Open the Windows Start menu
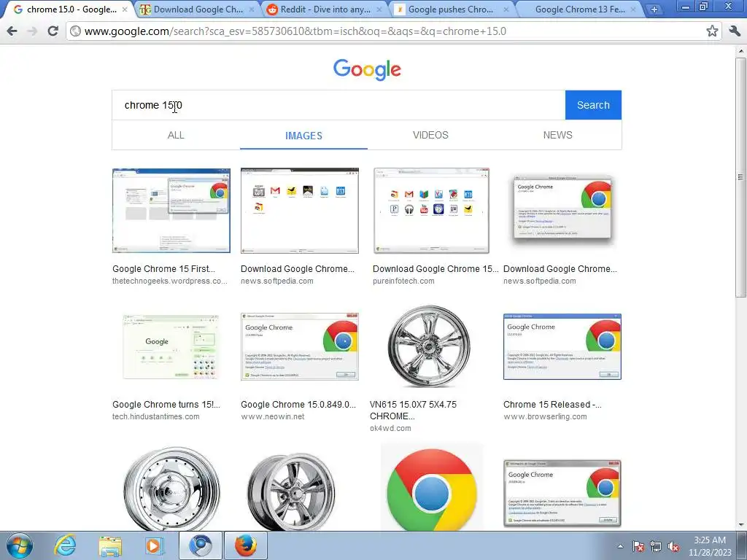This screenshot has height=560, width=747. coord(20,545)
